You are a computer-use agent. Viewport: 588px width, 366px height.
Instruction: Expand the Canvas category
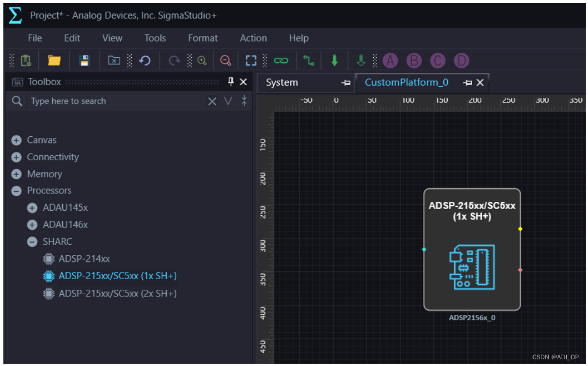(16, 140)
